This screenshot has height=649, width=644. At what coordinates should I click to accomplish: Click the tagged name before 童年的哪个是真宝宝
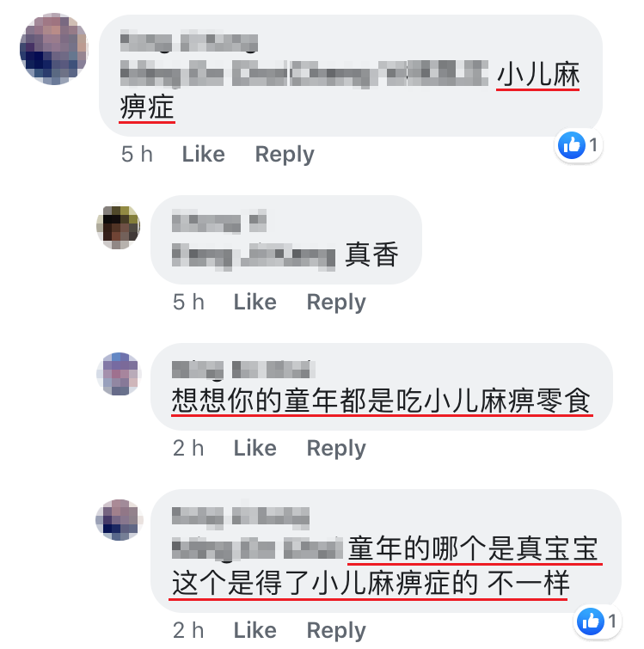tap(257, 548)
